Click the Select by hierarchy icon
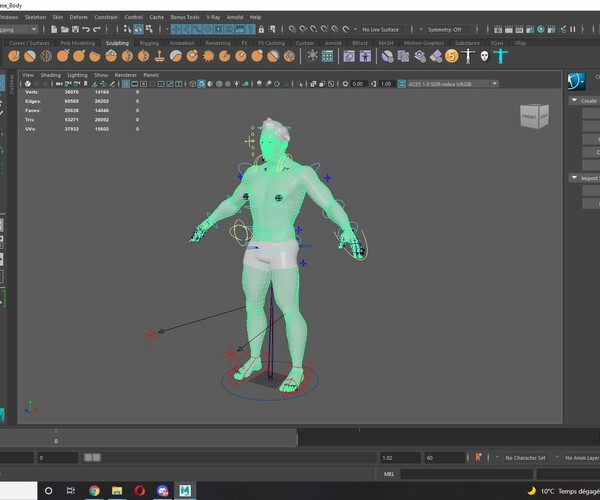The width and height of the screenshot is (600, 500). click(127, 29)
